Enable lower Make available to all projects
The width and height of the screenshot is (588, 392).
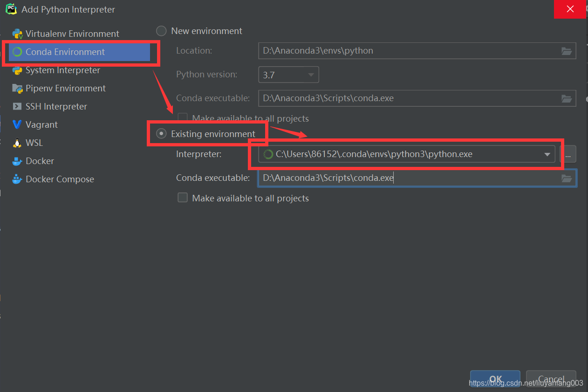(x=183, y=198)
